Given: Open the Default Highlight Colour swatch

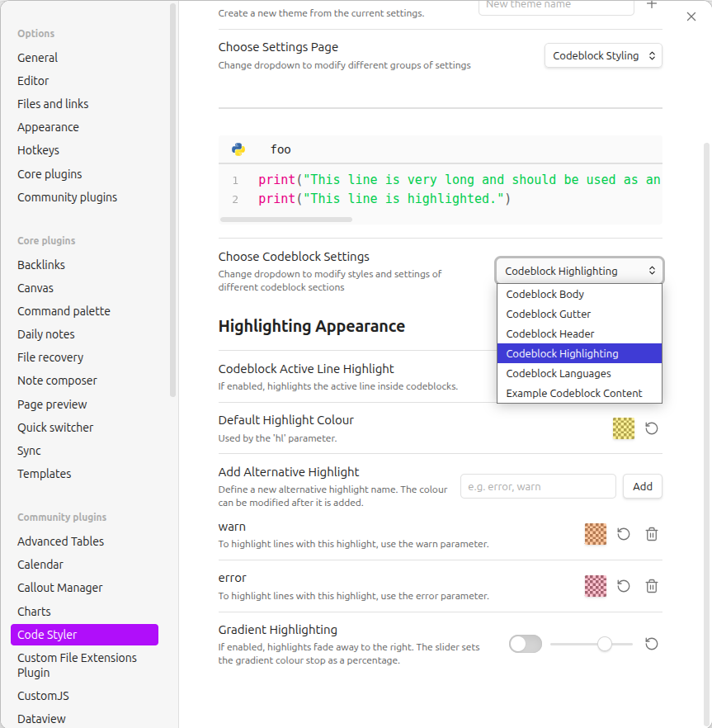Looking at the screenshot, I should coord(624,428).
